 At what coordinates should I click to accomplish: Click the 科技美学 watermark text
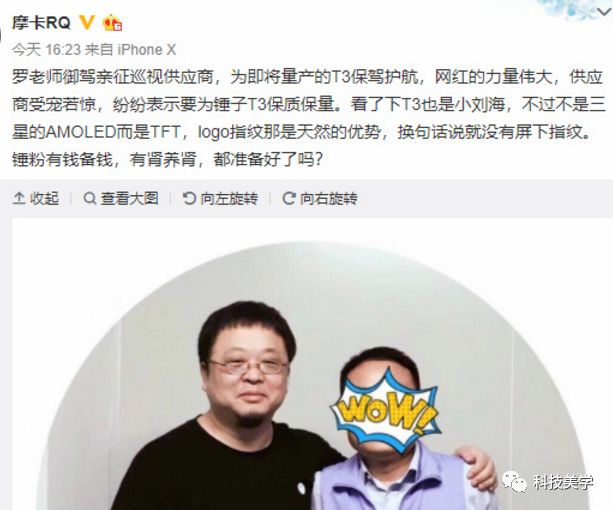pos(563,482)
